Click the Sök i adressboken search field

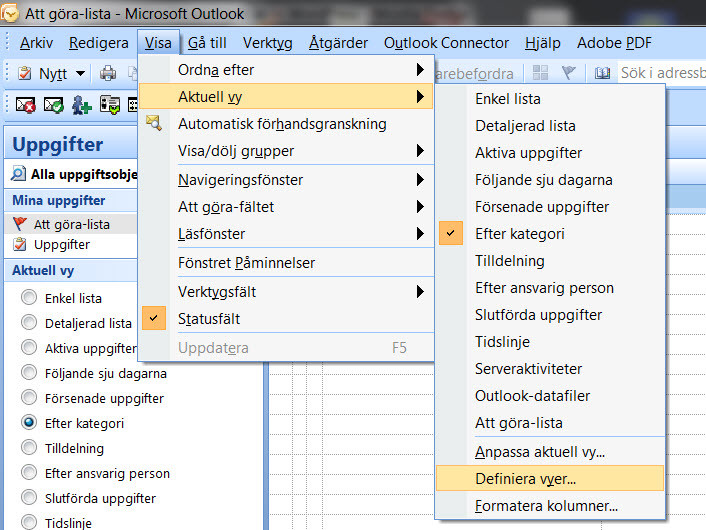coord(660,73)
